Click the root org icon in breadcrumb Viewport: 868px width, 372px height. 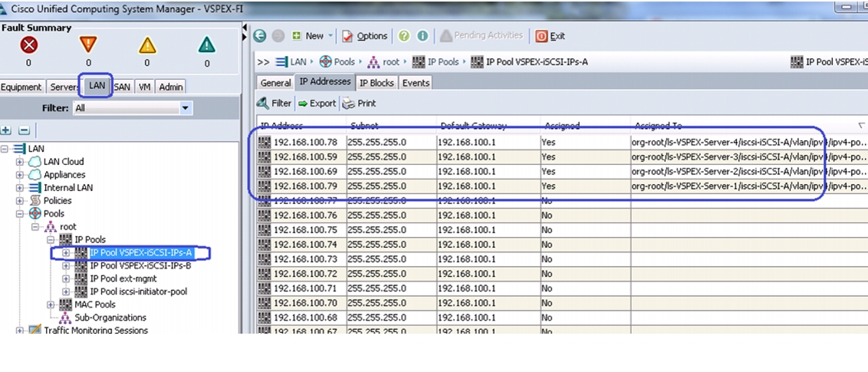point(373,62)
